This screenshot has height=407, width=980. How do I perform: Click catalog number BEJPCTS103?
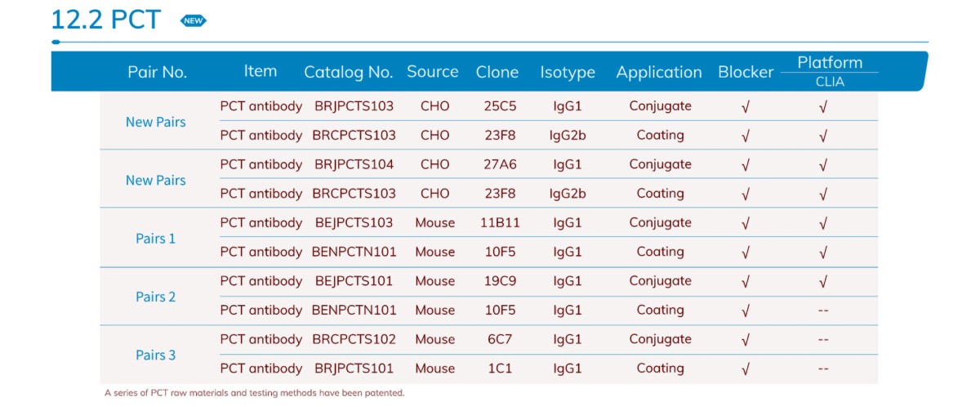point(354,222)
